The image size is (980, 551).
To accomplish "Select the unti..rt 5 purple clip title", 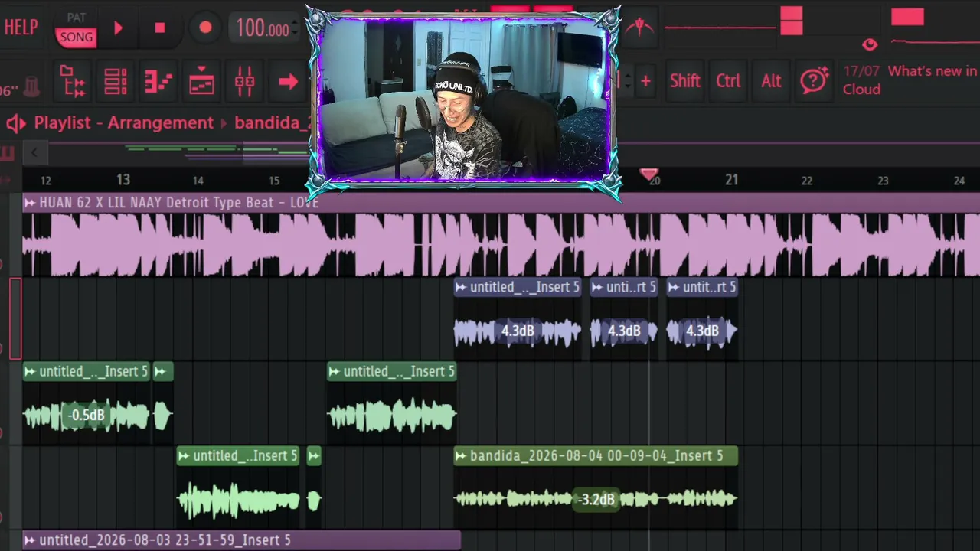I will 631,287.
